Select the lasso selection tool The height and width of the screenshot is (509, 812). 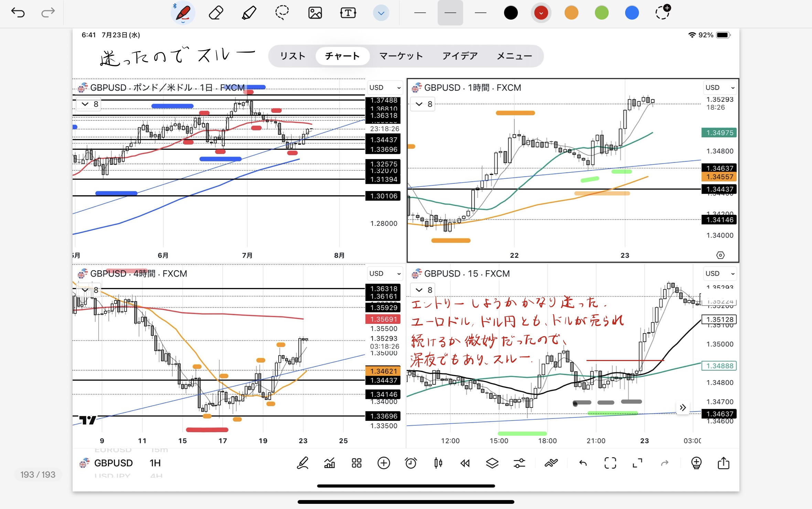[282, 13]
